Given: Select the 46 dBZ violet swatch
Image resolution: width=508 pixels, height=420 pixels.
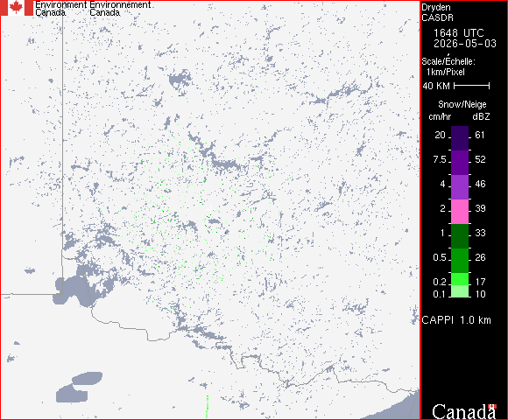Looking at the screenshot, I should point(460,187).
